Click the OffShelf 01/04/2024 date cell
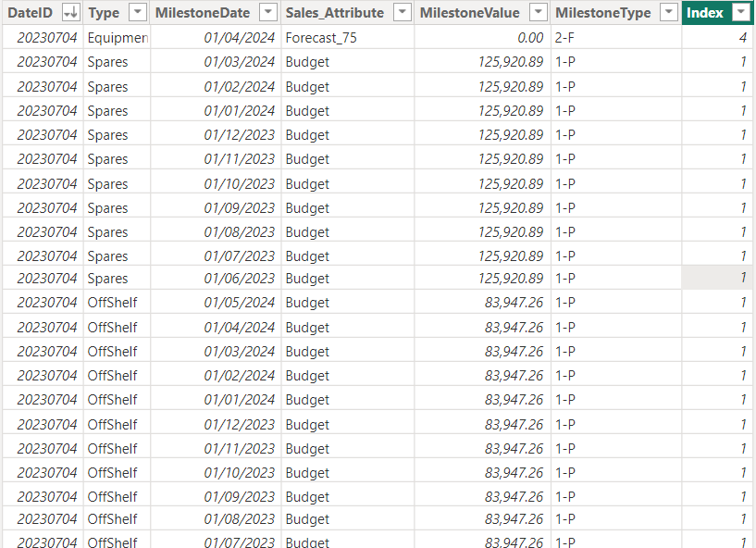The height and width of the screenshot is (548, 756). coord(216,328)
